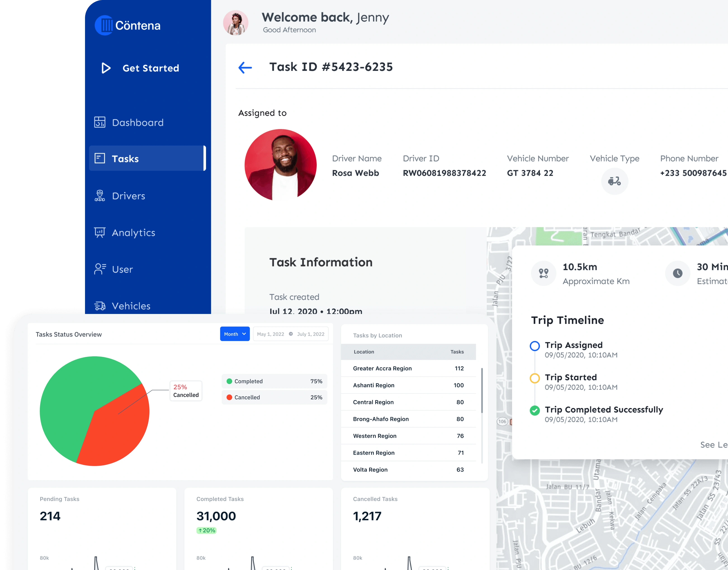
Task: Click the Drivers sidebar icon
Action: [x=100, y=196]
